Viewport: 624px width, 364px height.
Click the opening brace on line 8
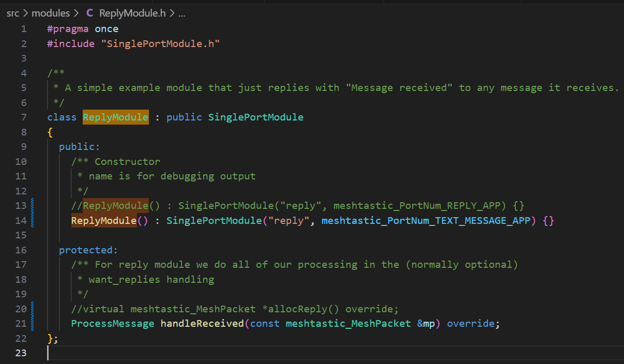point(50,132)
